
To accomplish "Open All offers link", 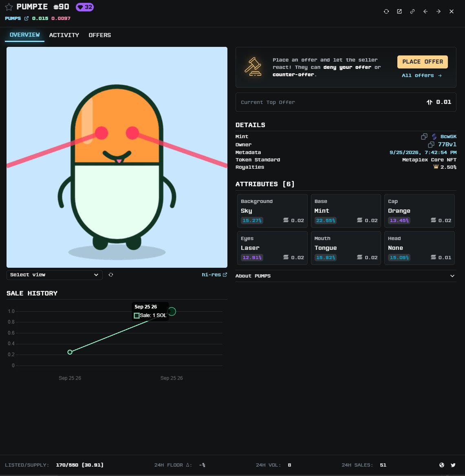I will point(421,75).
